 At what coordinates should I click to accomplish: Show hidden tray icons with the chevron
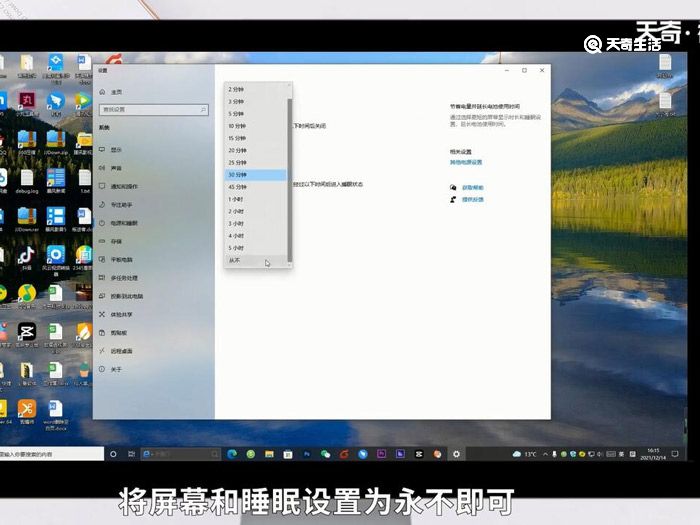(546, 454)
